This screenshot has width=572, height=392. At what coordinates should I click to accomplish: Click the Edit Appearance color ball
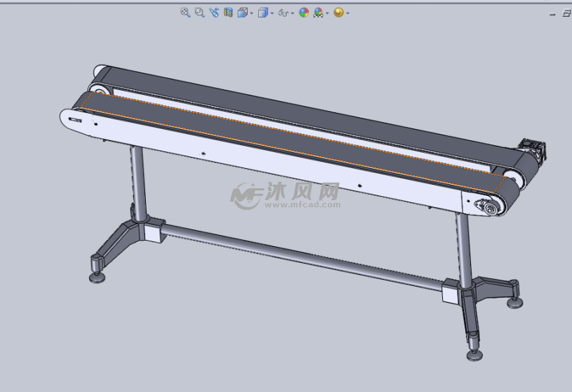tap(304, 13)
